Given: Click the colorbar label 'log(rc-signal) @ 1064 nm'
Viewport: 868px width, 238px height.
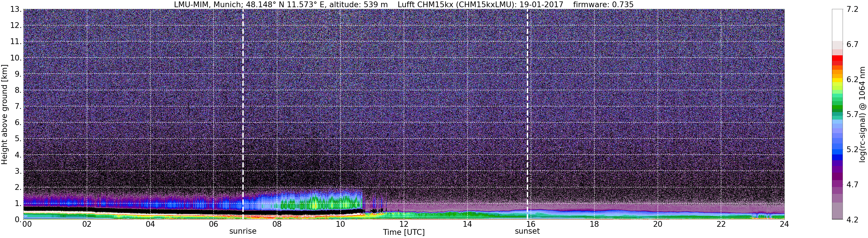Looking at the screenshot, I should pyautogui.click(x=862, y=114).
